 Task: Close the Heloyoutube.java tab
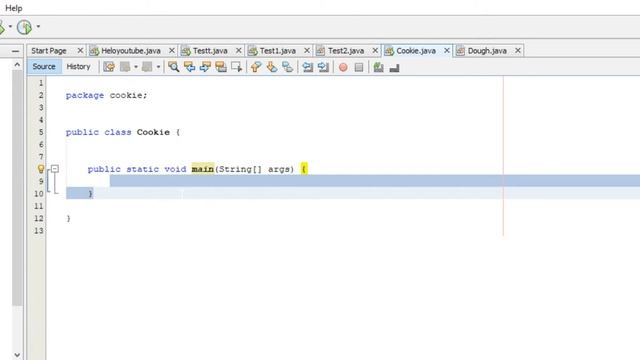point(172,51)
